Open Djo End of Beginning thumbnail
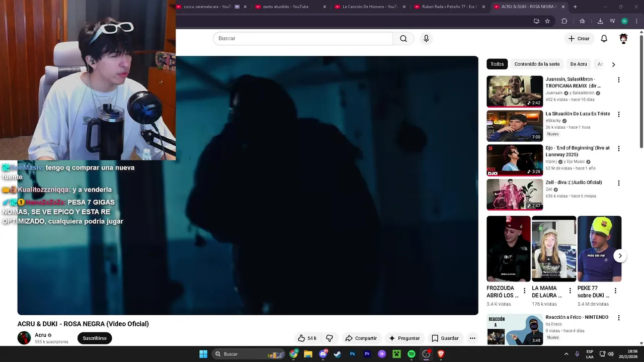 [515, 160]
